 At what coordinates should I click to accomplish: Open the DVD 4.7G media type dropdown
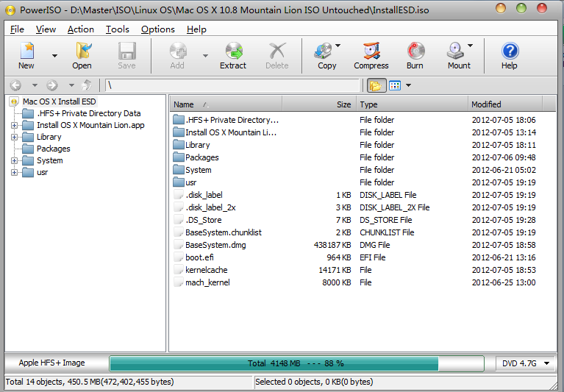tap(526, 363)
